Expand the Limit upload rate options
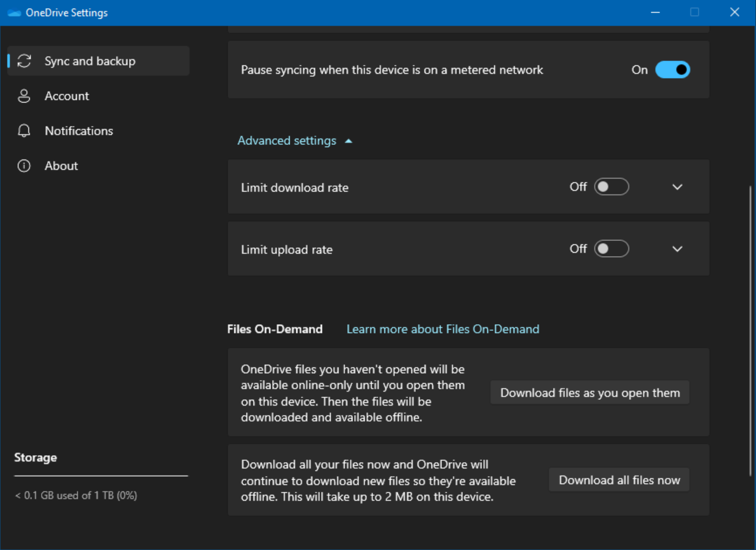Screen dimensions: 756x550 677,249
